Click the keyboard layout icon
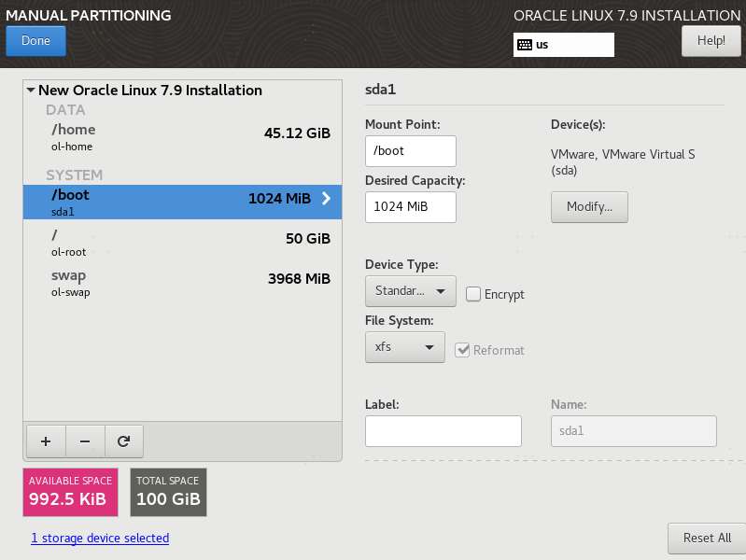Viewport: 746px width, 560px height. (x=525, y=45)
